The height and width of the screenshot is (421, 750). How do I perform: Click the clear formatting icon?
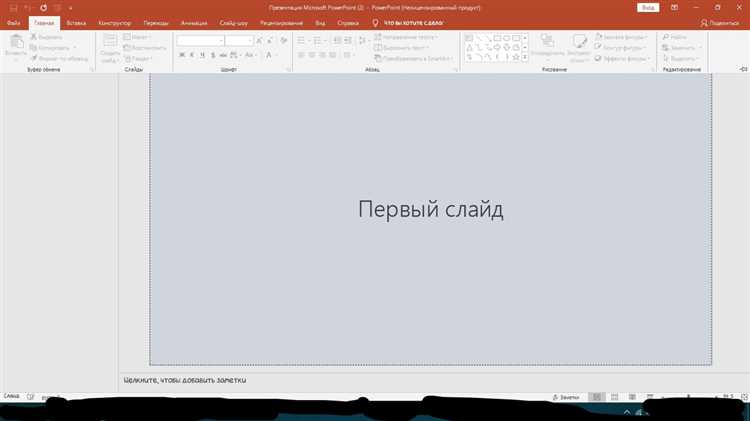(x=284, y=41)
